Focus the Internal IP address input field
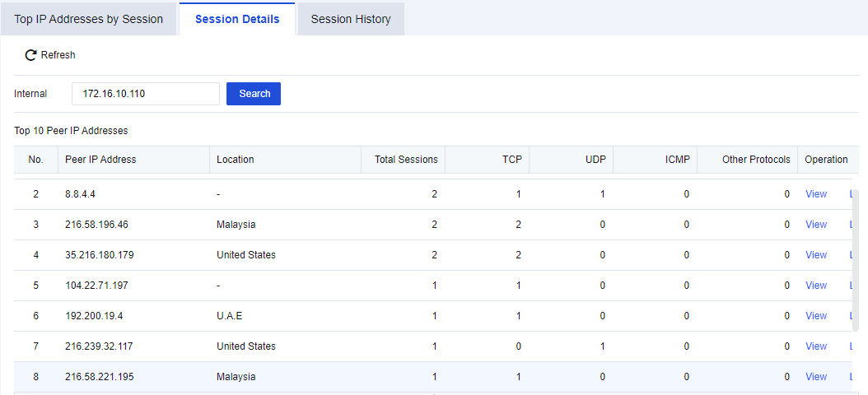Screen dimensions: 868x395 tap(145, 94)
